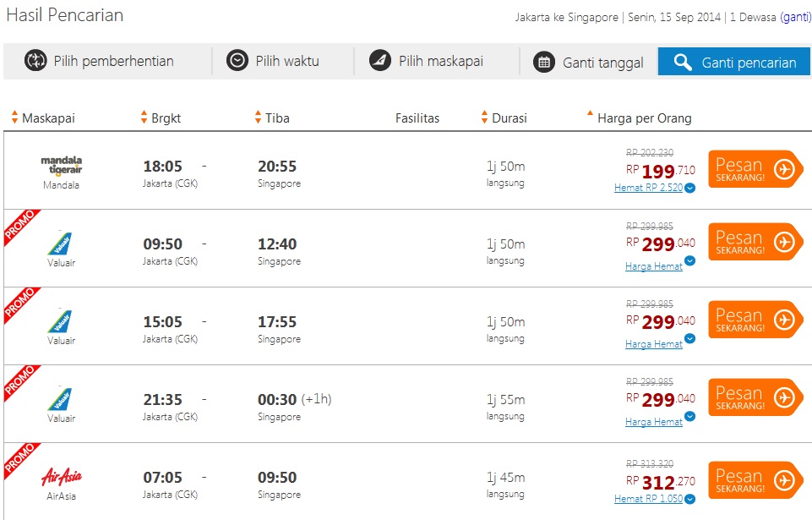Click the Valuair logo for the 09:50 flight
This screenshot has height=520, width=812.
61,244
